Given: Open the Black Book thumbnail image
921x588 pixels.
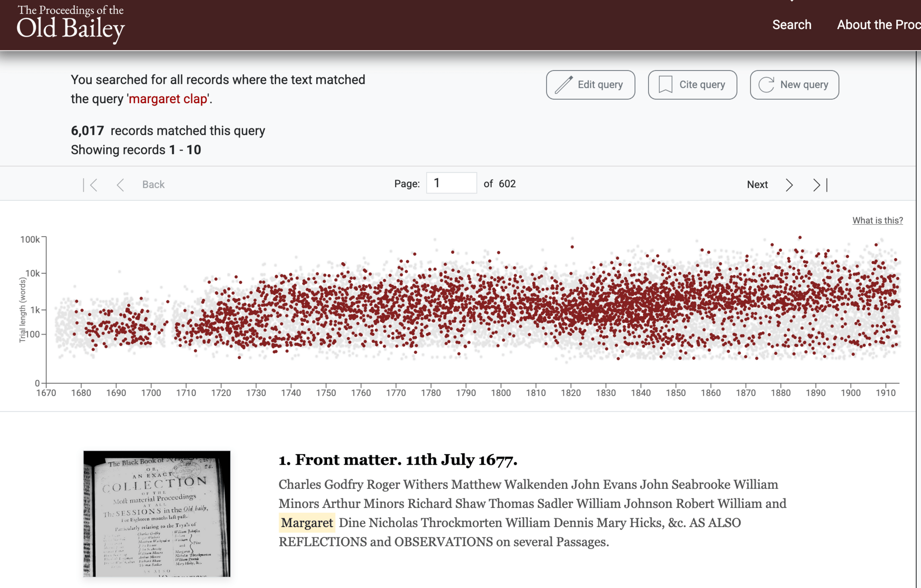Looking at the screenshot, I should pos(157,514).
